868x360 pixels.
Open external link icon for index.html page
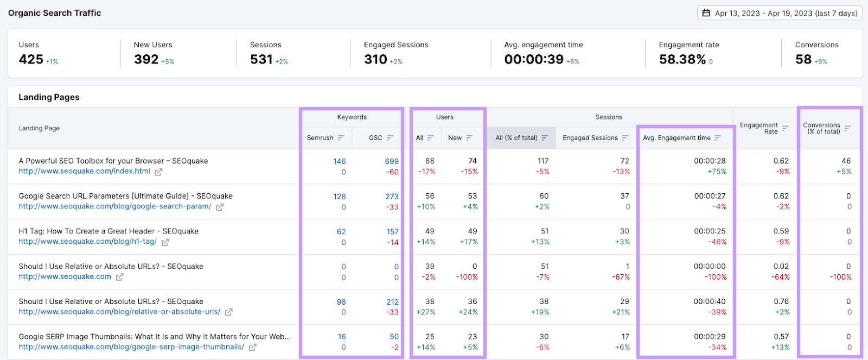coord(158,172)
